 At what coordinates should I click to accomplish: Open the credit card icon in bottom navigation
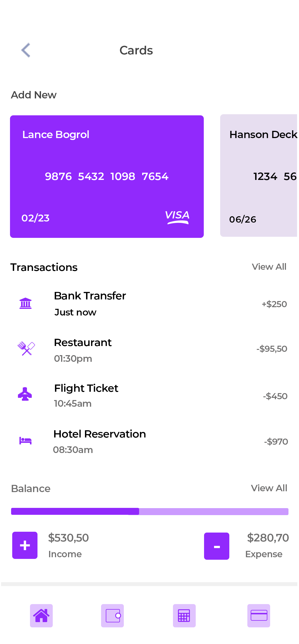coord(259,615)
